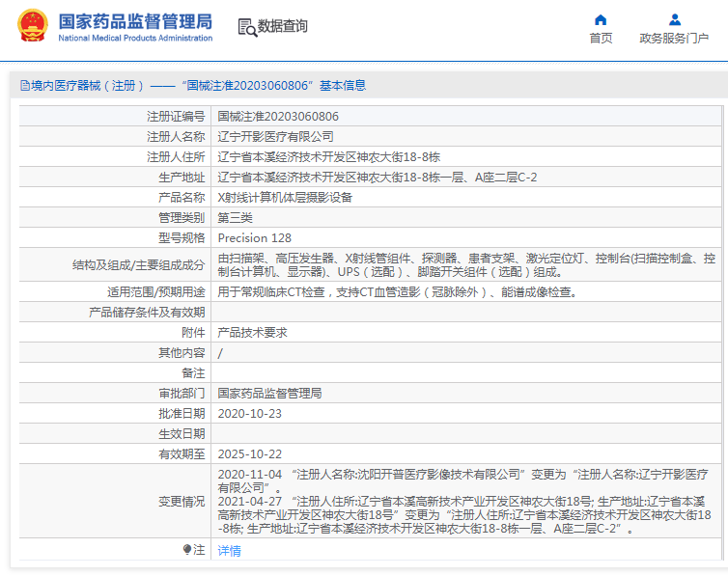Click the structure composition text 由扫描架、高压发生器

466,264
